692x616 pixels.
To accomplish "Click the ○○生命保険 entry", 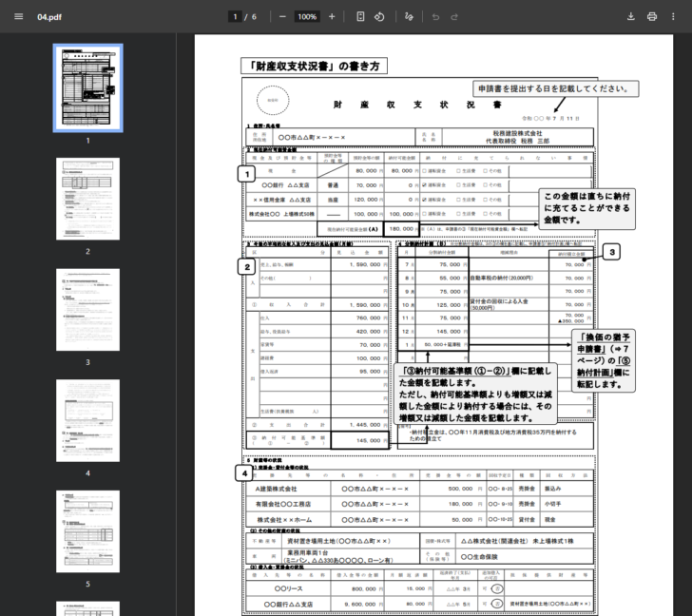I will point(479,557).
